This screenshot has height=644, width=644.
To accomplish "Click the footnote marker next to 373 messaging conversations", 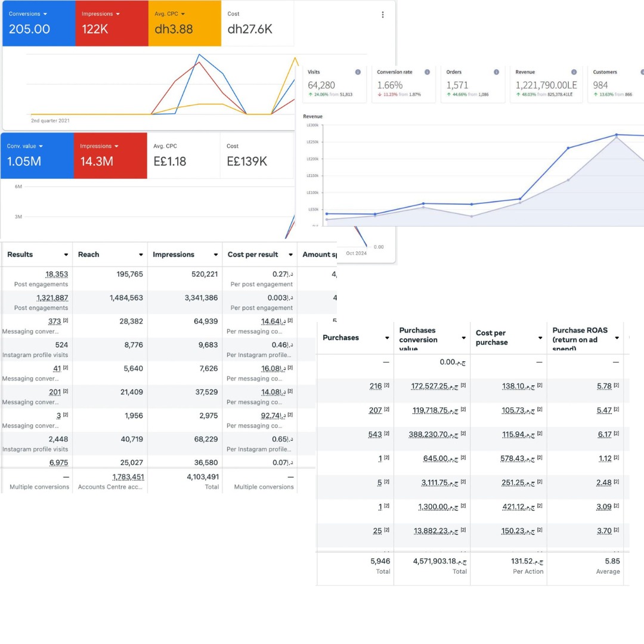I will click(66, 321).
